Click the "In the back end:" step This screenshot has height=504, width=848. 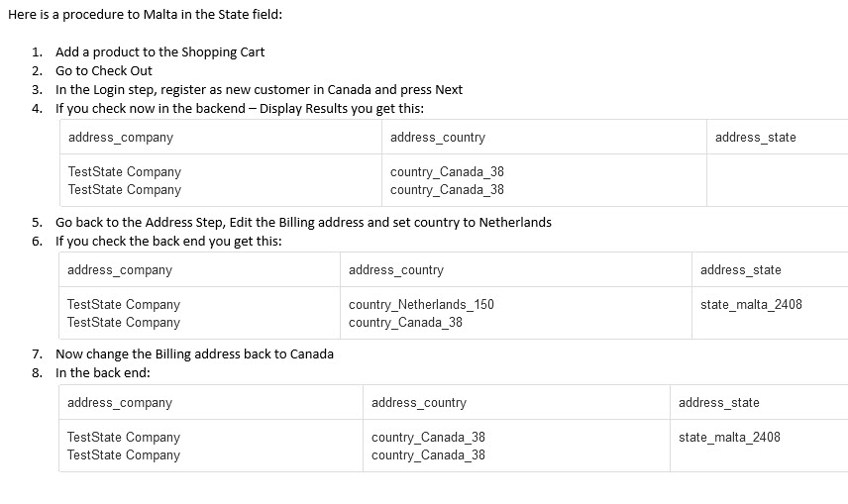click(x=102, y=372)
